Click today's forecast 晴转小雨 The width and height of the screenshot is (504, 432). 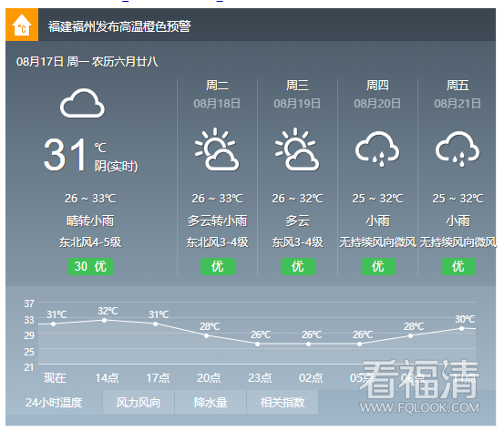pos(90,221)
